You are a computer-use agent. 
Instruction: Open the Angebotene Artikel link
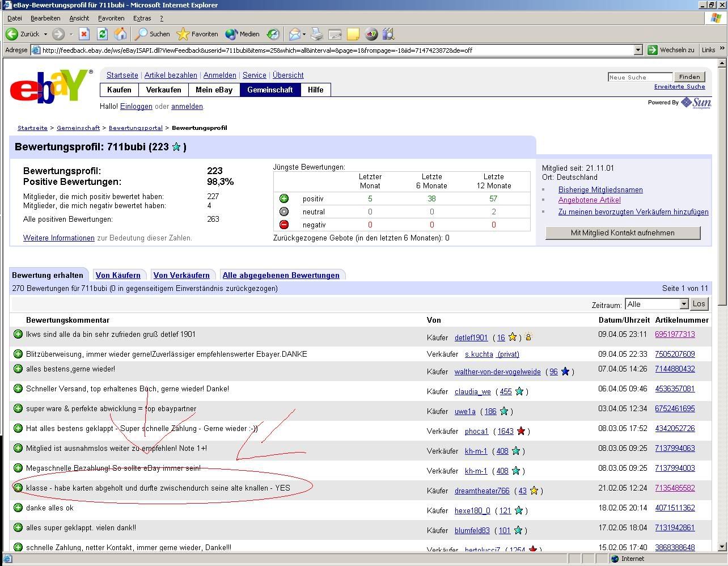click(x=589, y=200)
